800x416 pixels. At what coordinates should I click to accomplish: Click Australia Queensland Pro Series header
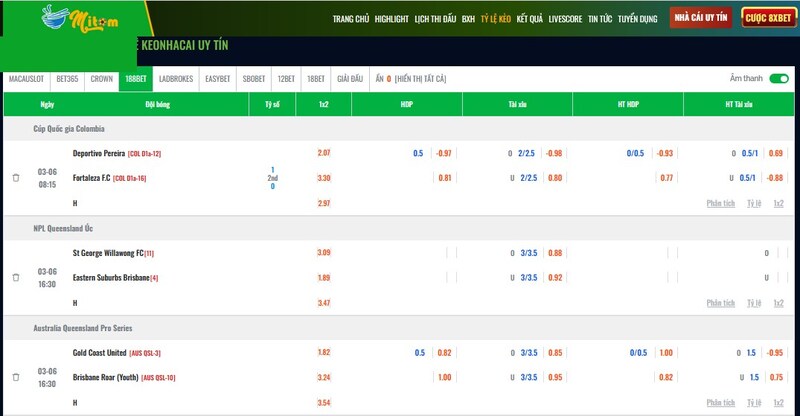tap(83, 328)
